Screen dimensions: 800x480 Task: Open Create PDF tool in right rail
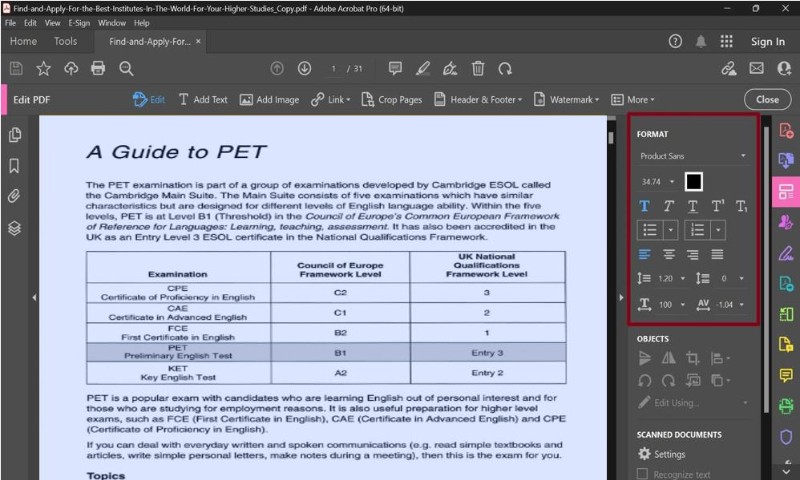click(786, 131)
